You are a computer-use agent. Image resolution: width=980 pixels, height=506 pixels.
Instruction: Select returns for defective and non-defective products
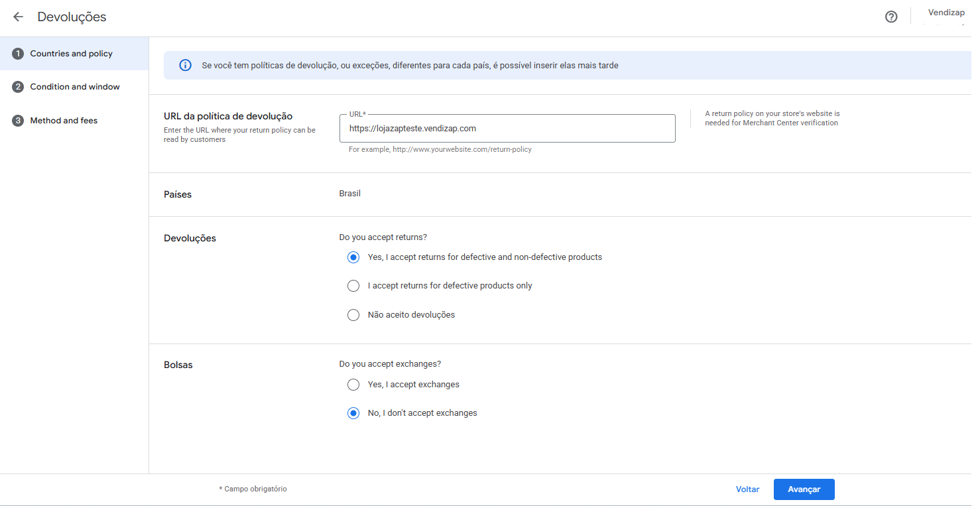(353, 257)
